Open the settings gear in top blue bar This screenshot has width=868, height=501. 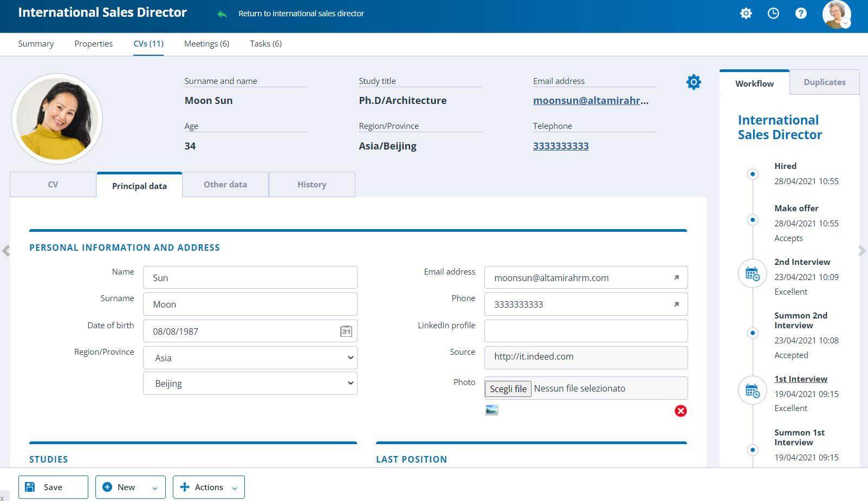(746, 14)
